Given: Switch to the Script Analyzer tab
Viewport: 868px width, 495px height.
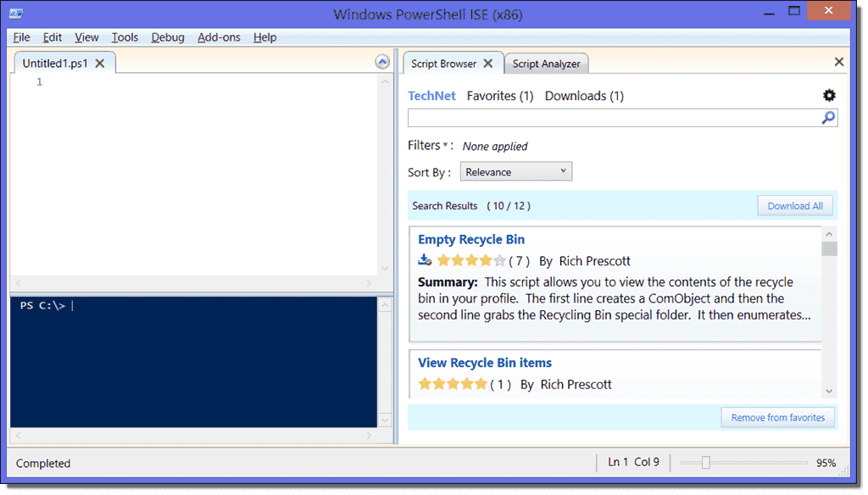Looking at the screenshot, I should (546, 64).
